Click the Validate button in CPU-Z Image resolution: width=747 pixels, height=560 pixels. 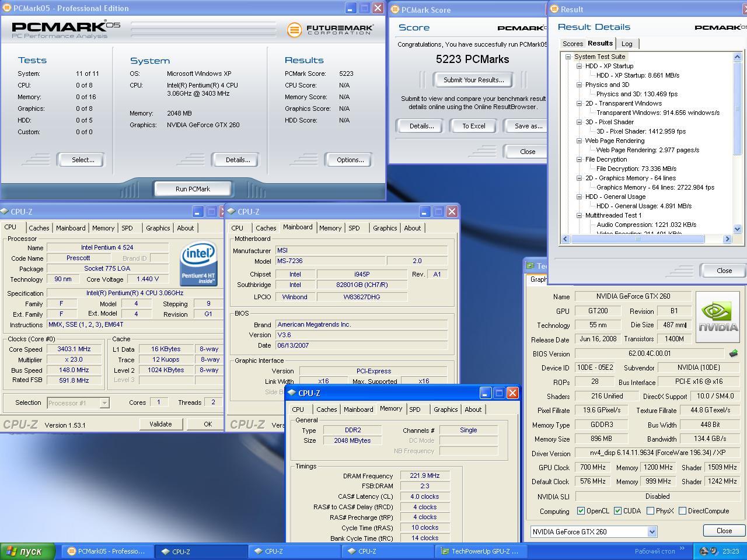point(160,424)
